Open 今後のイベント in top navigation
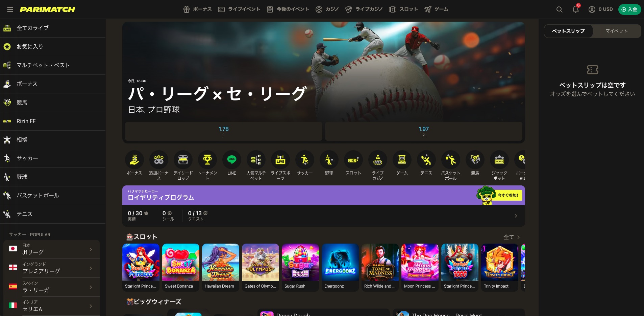Screen dimensions: 644x316 pos(288,9)
